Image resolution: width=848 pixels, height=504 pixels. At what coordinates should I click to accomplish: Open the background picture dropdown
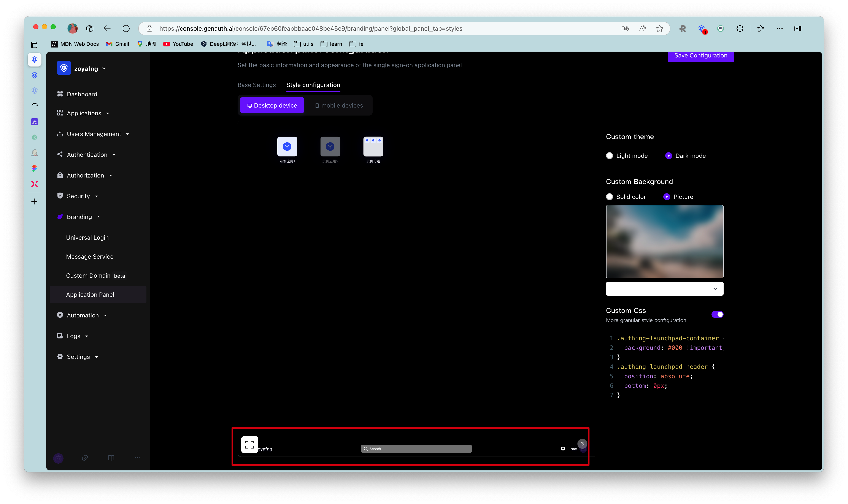(x=664, y=288)
